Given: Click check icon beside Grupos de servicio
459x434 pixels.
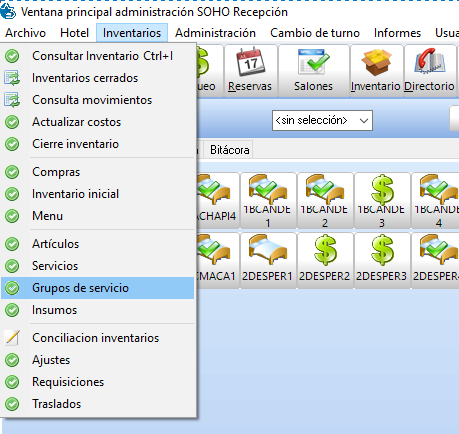Looking at the screenshot, I should click(12, 288).
